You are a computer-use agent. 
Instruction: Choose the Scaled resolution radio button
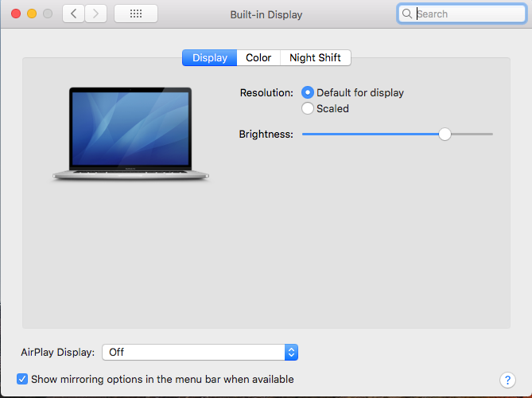[x=308, y=108]
